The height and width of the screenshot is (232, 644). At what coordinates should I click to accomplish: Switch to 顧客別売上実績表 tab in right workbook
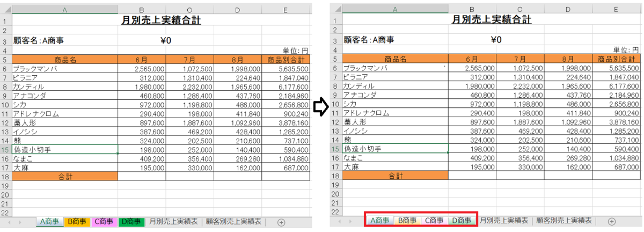click(564, 220)
